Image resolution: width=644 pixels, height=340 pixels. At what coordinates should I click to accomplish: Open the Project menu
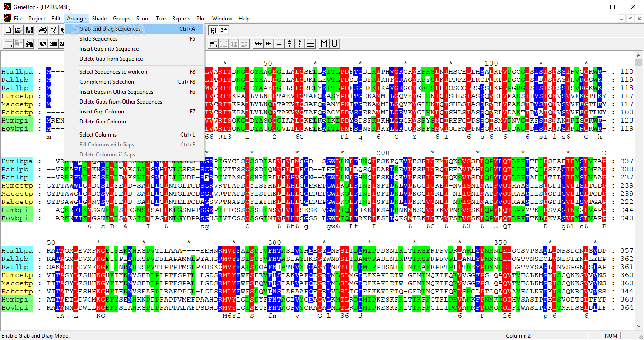37,19
